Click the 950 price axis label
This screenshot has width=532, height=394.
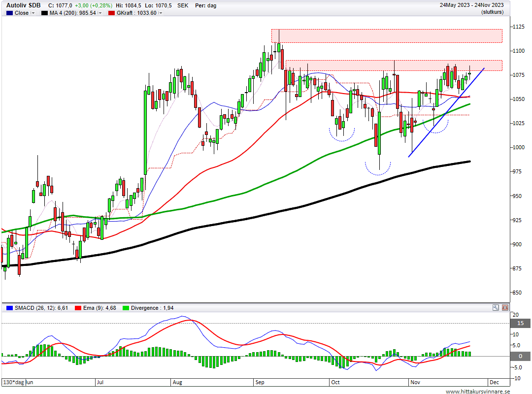tap(517, 196)
